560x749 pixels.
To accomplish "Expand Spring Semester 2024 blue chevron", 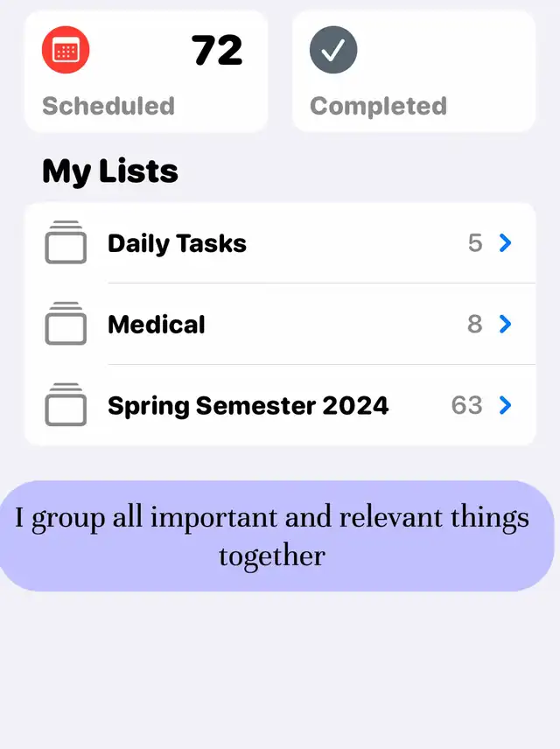I will (505, 405).
